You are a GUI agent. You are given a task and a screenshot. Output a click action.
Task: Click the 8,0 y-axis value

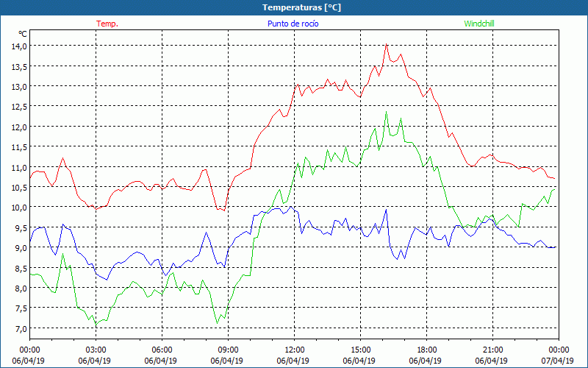(21, 288)
